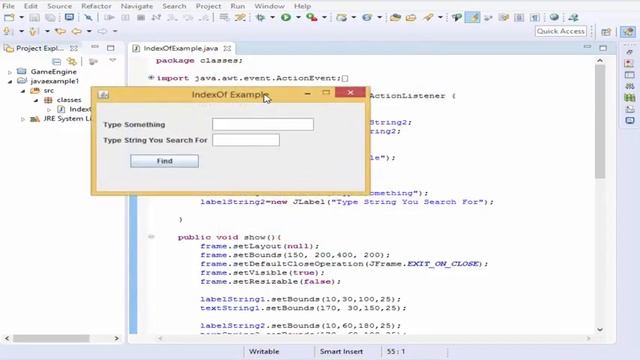Click the Step Into icon
The image size is (640, 360).
[172, 18]
